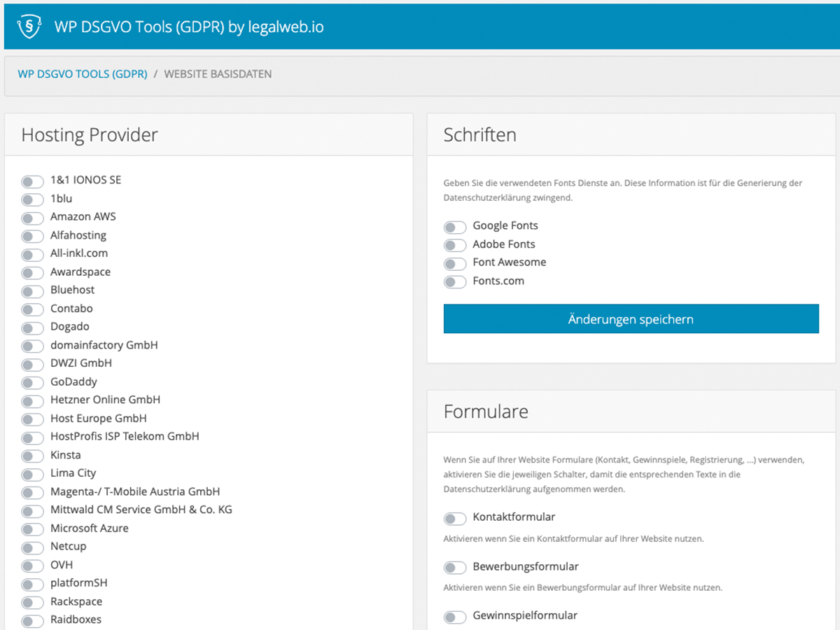Click the Bewerbungsformular label text
This screenshot has height=630, width=840.
coord(526,566)
